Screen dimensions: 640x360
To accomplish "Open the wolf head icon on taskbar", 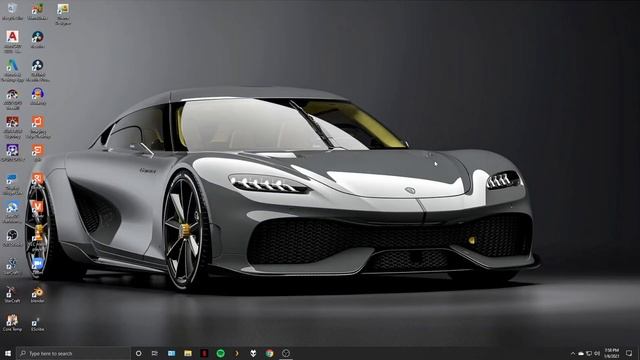I will (x=253, y=353).
